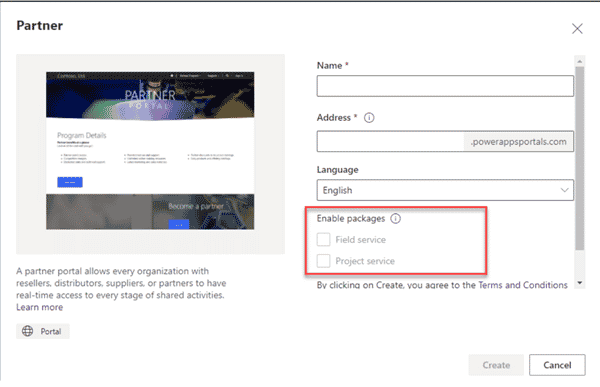Click the Partner portal preview thumbnail
The width and height of the screenshot is (600, 387).
150,151
